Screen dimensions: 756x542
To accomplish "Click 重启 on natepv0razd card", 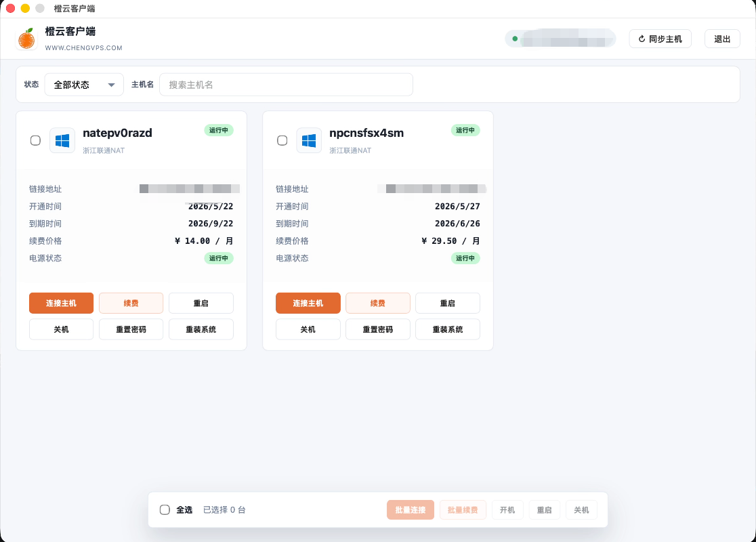I will point(201,304).
